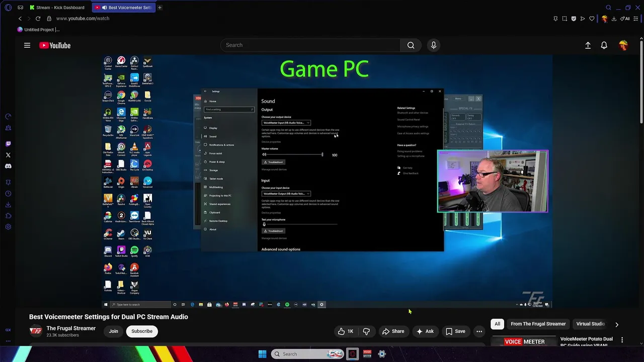Open the sidebar history clock icon
644x362 pixels.
(8, 194)
